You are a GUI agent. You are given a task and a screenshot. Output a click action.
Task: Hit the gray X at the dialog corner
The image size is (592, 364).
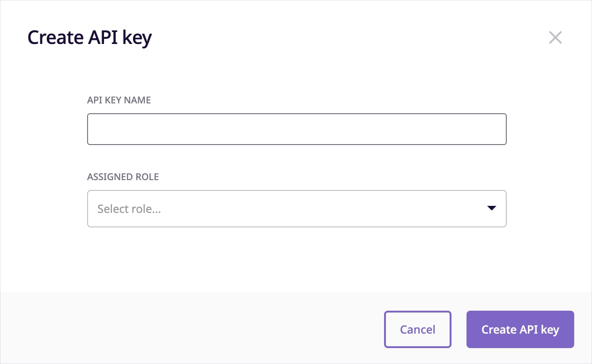point(555,38)
